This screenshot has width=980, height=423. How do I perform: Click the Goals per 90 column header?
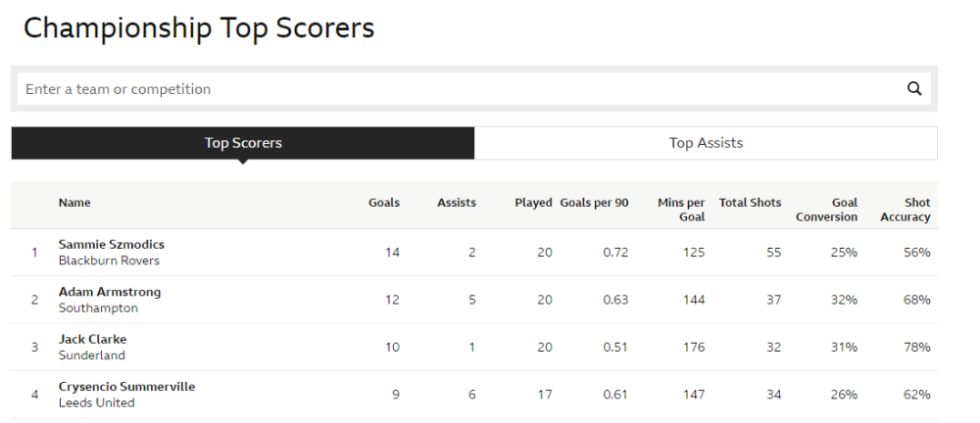tap(594, 203)
